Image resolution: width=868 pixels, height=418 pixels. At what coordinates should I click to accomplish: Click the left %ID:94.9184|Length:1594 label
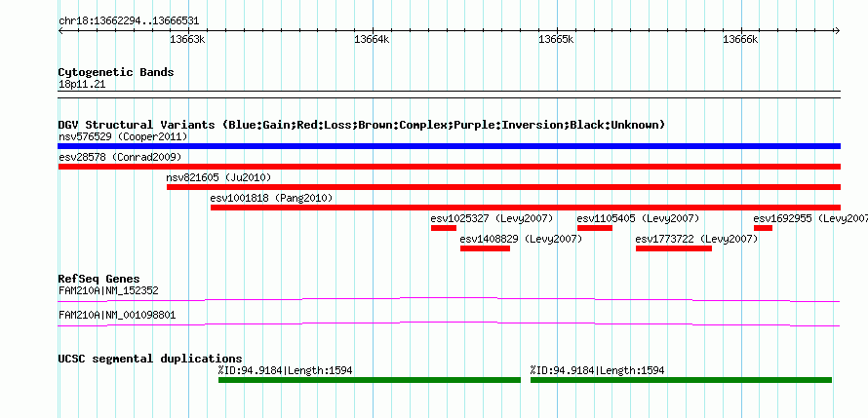pyautogui.click(x=286, y=370)
